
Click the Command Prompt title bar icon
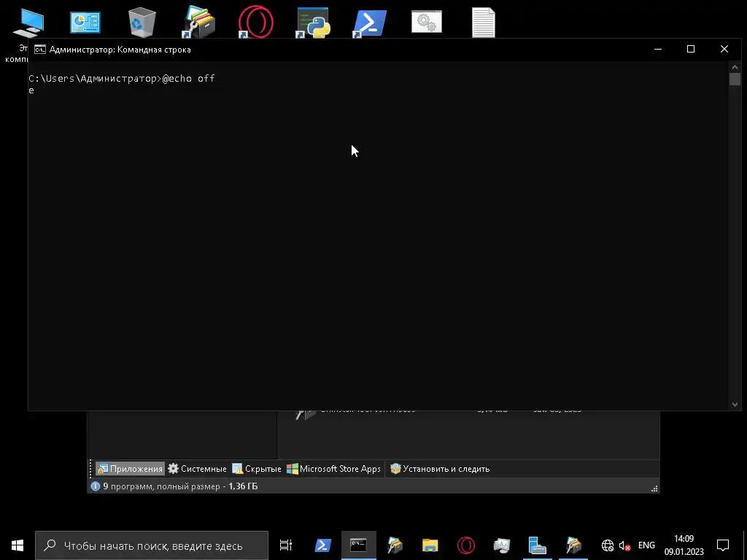pyautogui.click(x=40, y=50)
